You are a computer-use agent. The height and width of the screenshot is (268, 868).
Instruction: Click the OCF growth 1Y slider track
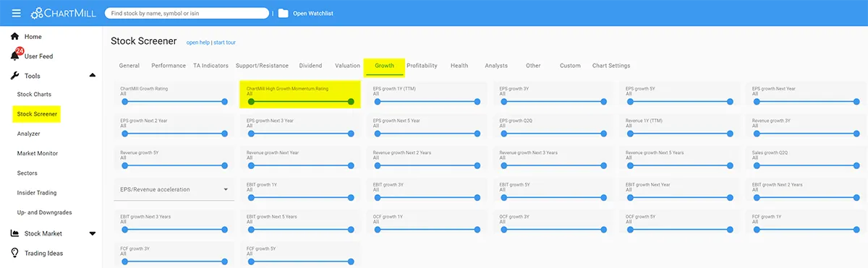pyautogui.click(x=427, y=229)
